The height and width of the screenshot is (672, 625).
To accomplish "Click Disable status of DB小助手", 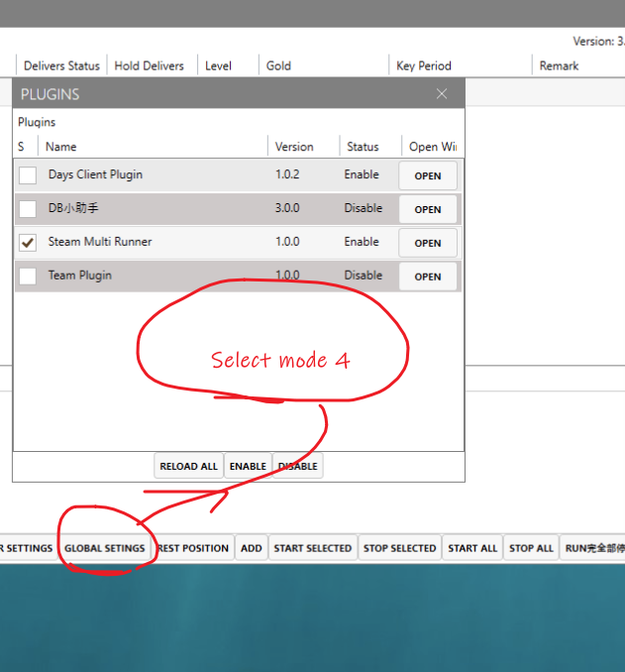I will [x=364, y=208].
